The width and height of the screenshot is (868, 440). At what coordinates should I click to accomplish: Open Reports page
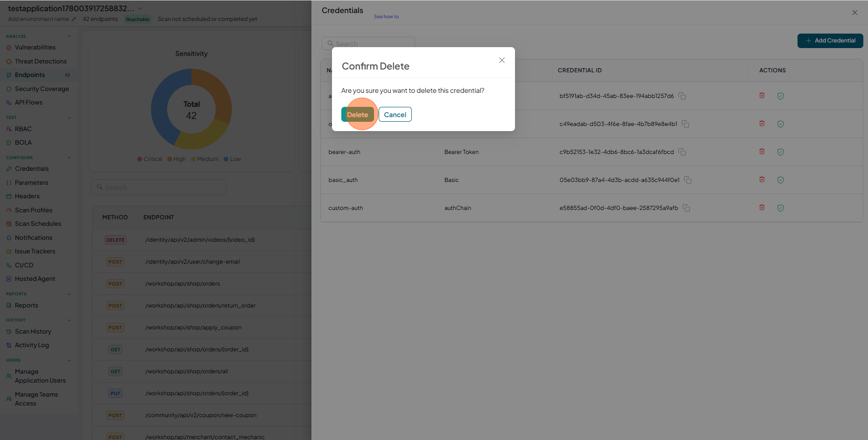coord(26,305)
